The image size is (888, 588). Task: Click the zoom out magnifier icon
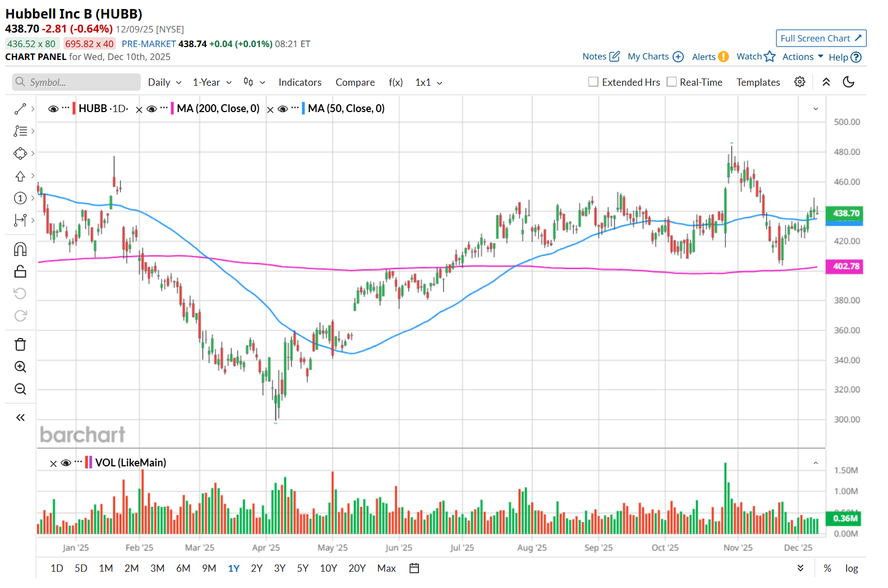pyautogui.click(x=20, y=389)
